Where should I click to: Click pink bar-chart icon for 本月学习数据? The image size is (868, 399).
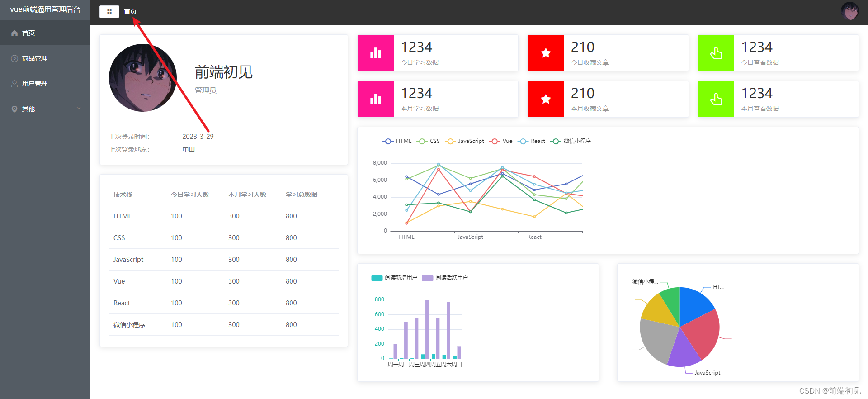pos(376,99)
